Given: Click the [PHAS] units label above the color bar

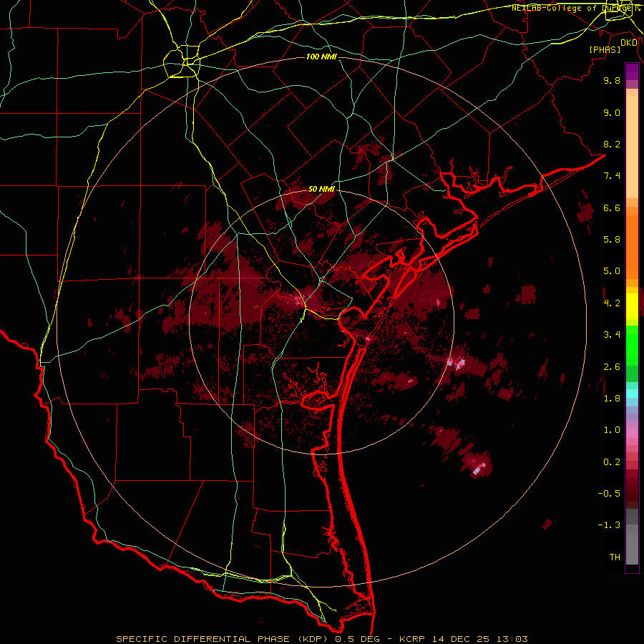Looking at the screenshot, I should click(605, 49).
